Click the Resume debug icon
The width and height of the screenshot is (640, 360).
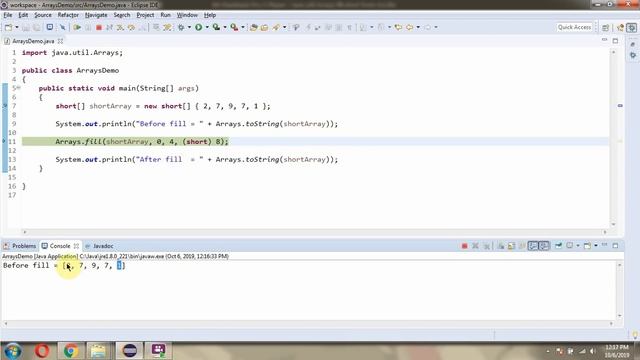click(77, 27)
